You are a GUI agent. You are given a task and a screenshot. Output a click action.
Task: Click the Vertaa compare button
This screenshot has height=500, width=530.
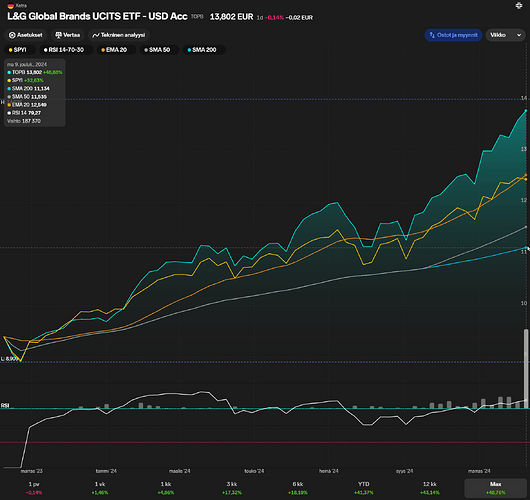click(68, 35)
